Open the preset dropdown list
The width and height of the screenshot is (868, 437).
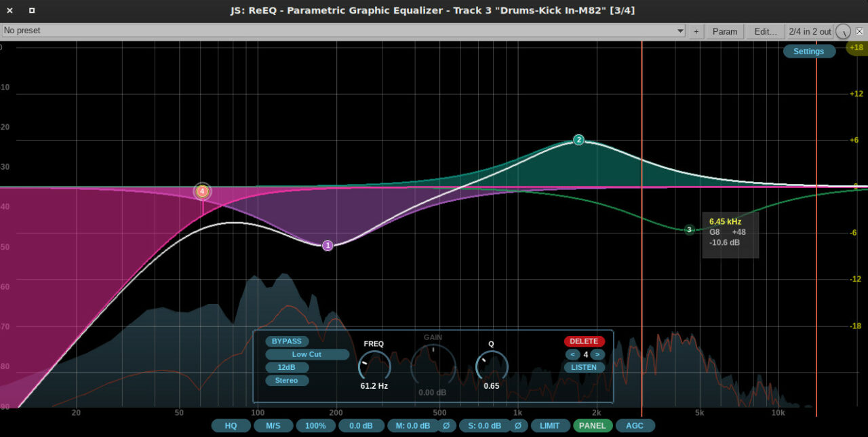680,32
